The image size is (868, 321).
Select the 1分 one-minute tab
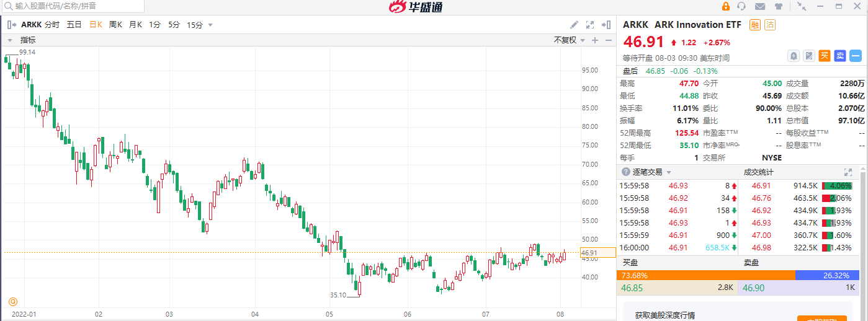(x=155, y=25)
